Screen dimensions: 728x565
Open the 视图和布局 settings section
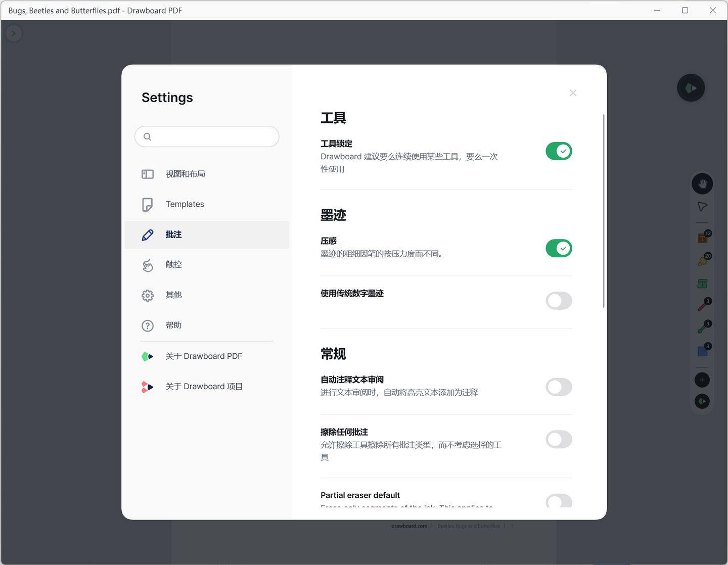pos(185,174)
